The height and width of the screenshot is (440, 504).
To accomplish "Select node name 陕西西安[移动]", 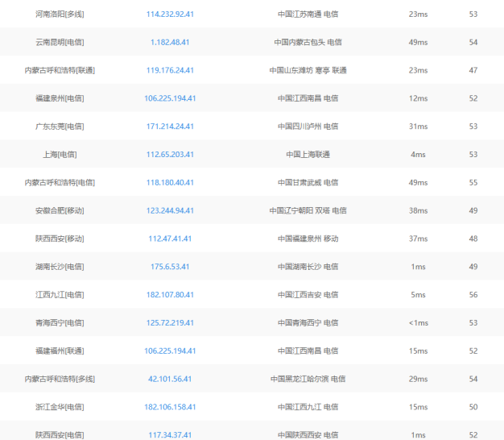I will coord(60,239).
